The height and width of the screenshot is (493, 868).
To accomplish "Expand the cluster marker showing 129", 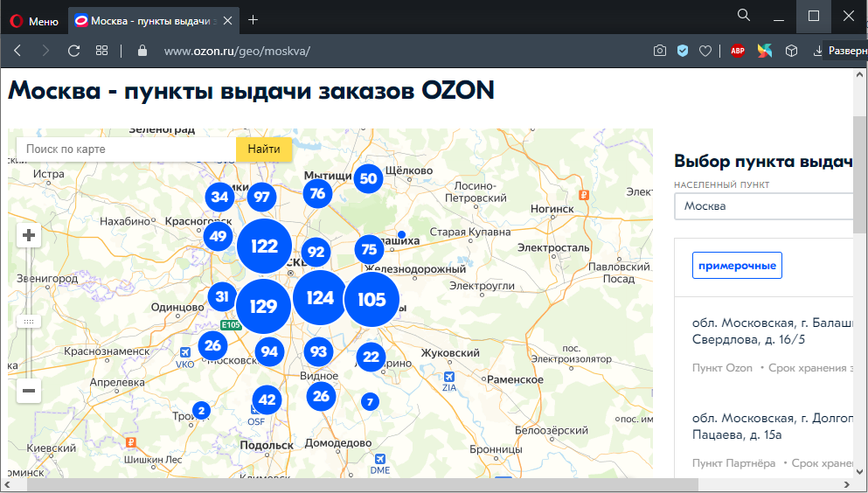I will tap(263, 306).
